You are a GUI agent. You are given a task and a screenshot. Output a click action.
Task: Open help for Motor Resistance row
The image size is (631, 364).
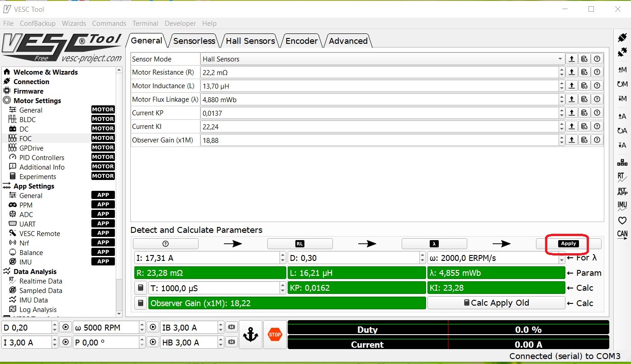pos(597,72)
